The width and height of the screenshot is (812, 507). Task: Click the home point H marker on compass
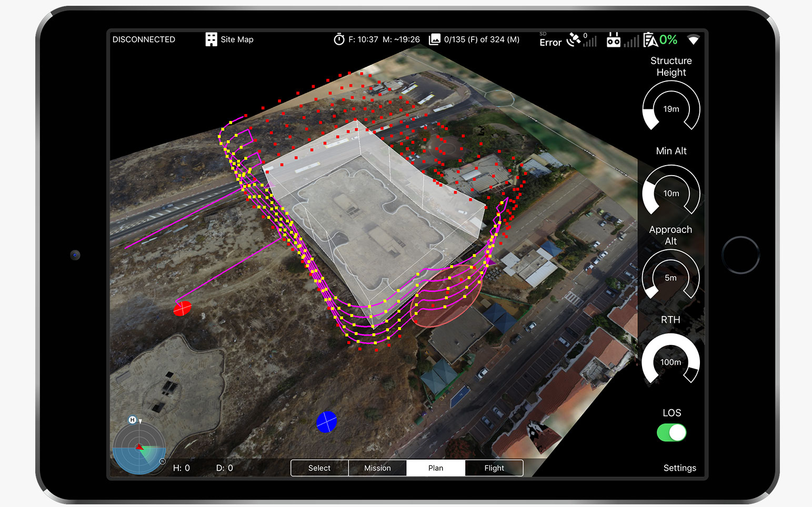click(133, 420)
